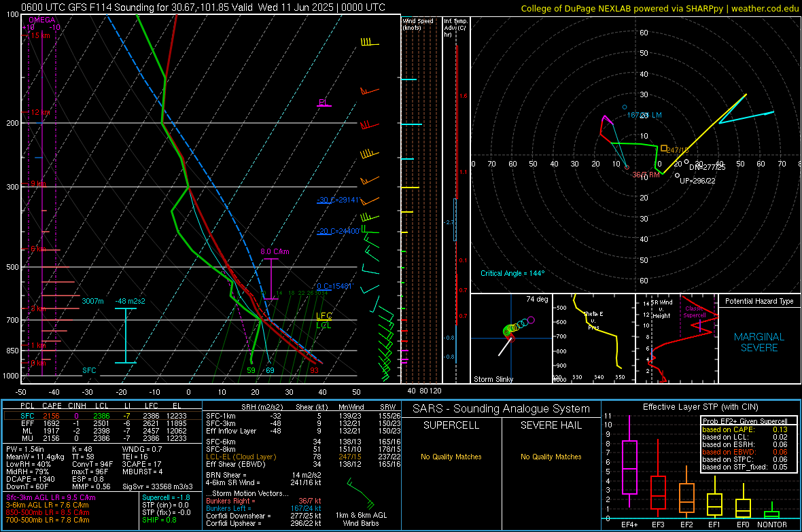Image resolution: width=802 pixels, height=532 pixels.
Task: Select the ML parcel row in table
Action: pyautogui.click(x=103, y=431)
